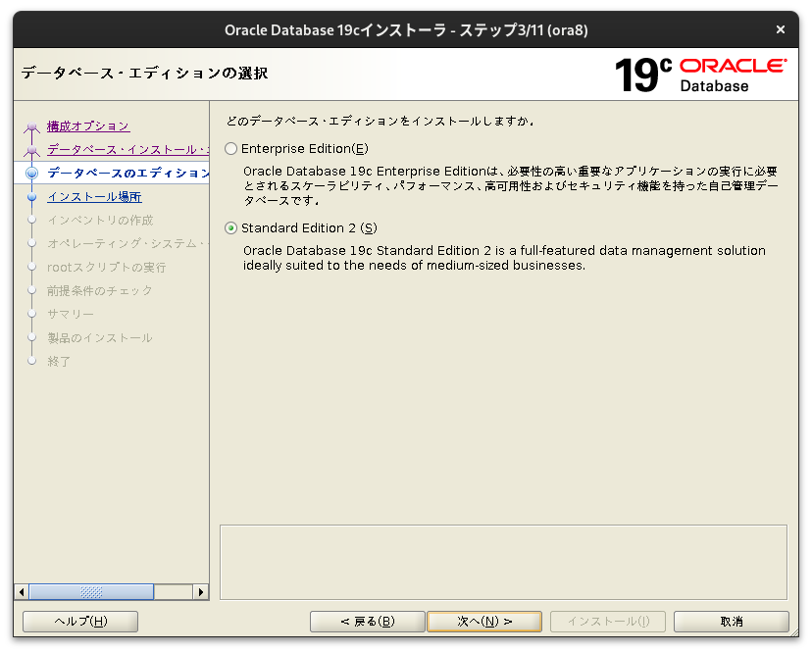The width and height of the screenshot is (812, 653).
Task: Click the step marker beside データベース・インストール・タイプ
Action: pyautogui.click(x=32, y=149)
